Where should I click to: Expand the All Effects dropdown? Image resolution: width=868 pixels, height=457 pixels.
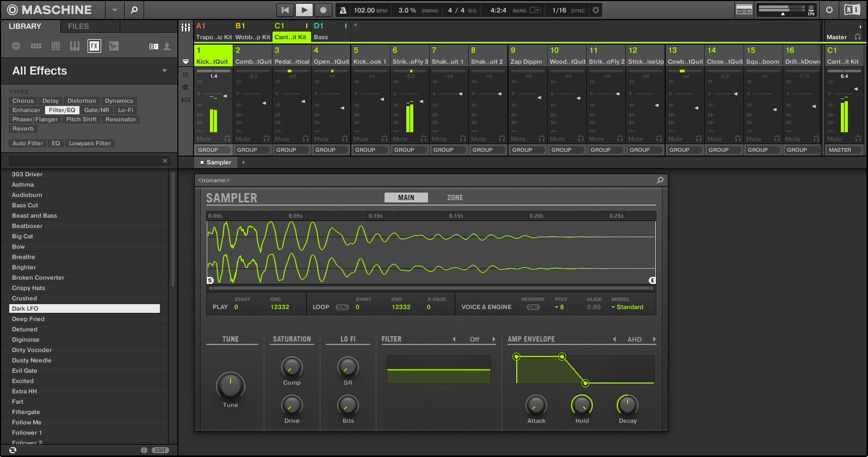164,71
